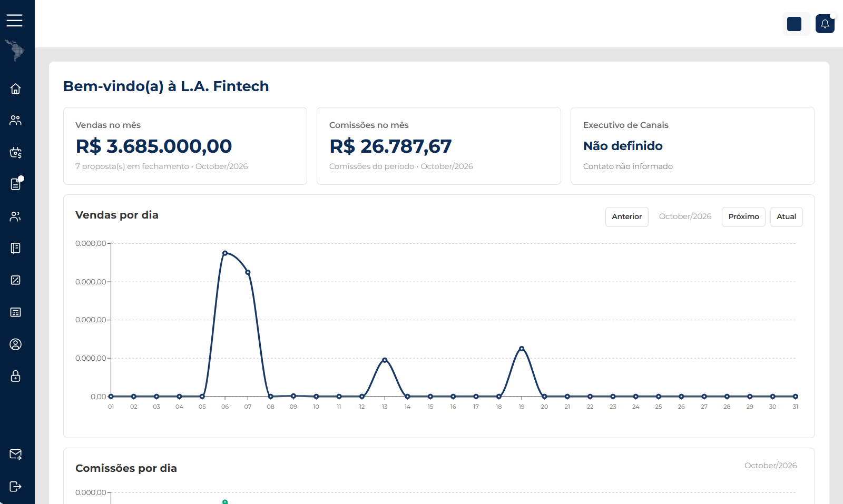Click the logout icon at sidebar bottom
Viewport: 843px width, 504px height.
(16, 486)
